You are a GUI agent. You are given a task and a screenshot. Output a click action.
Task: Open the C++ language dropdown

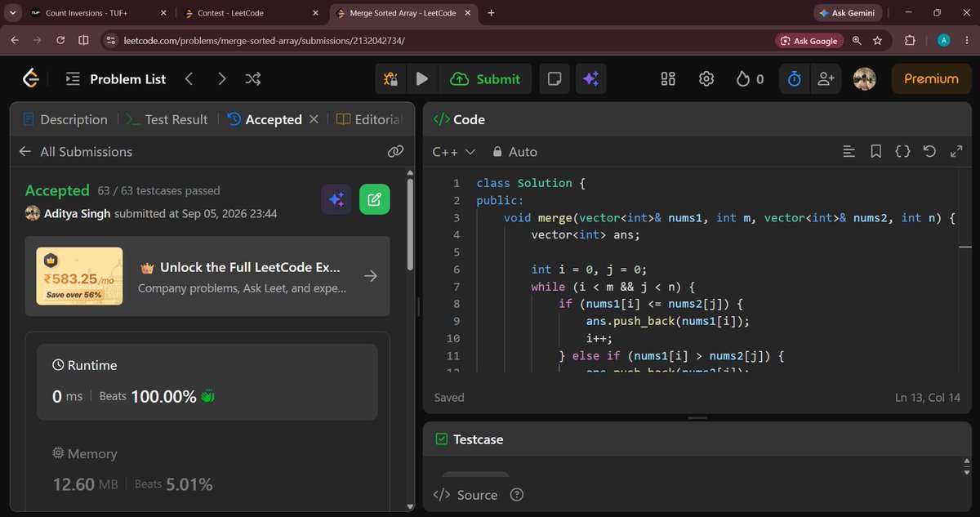click(x=453, y=152)
